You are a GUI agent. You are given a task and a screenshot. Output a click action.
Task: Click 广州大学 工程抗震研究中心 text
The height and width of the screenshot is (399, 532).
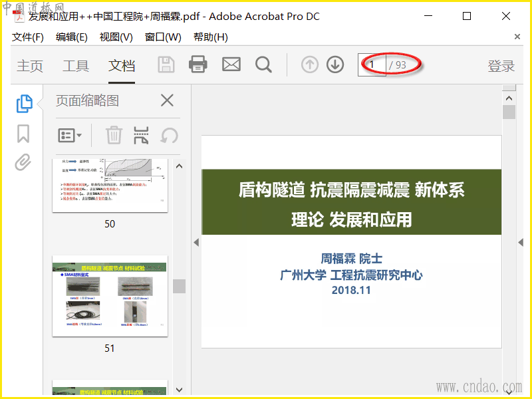pos(352,275)
